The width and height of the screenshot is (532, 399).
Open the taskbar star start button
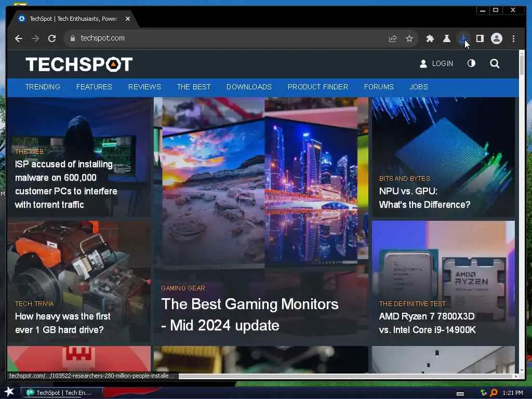(x=9, y=392)
